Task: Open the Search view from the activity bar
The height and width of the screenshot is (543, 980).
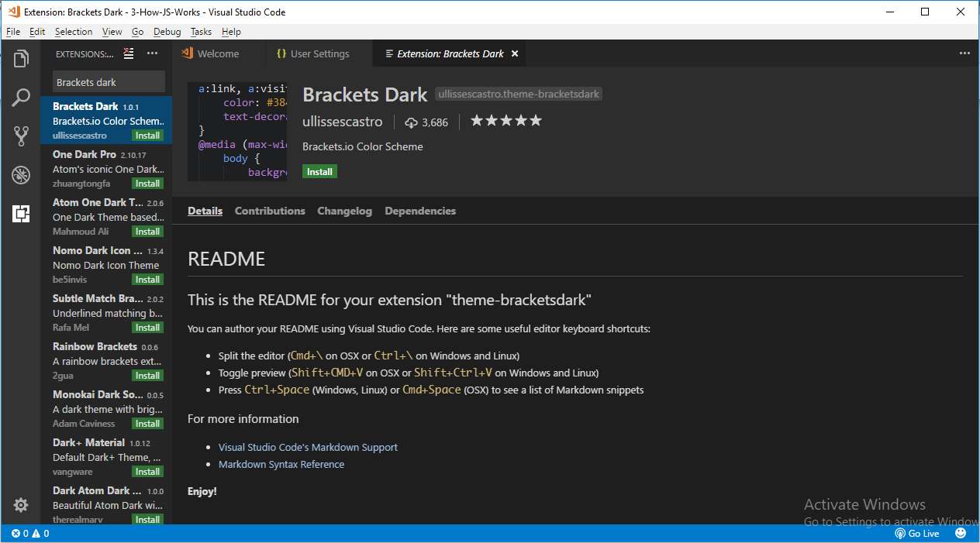Action: tap(20, 98)
